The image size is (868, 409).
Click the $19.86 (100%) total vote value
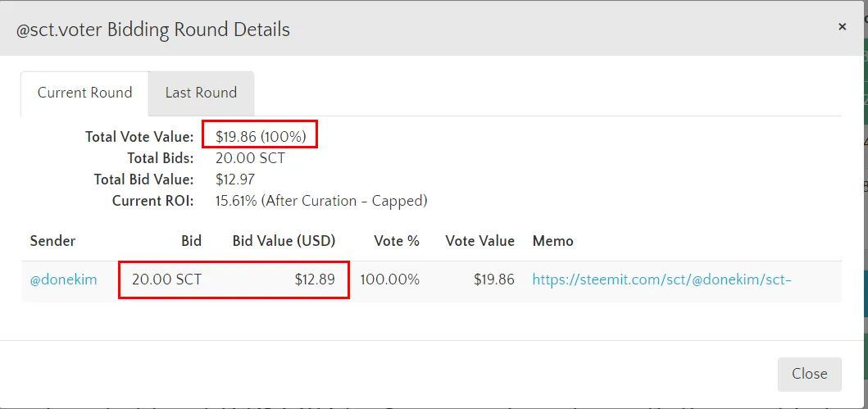[261, 137]
